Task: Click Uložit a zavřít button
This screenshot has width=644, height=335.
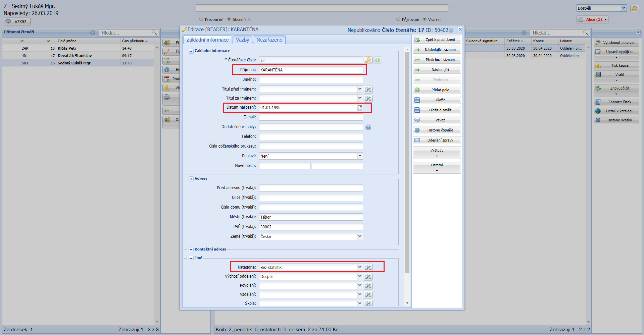Action: click(437, 110)
